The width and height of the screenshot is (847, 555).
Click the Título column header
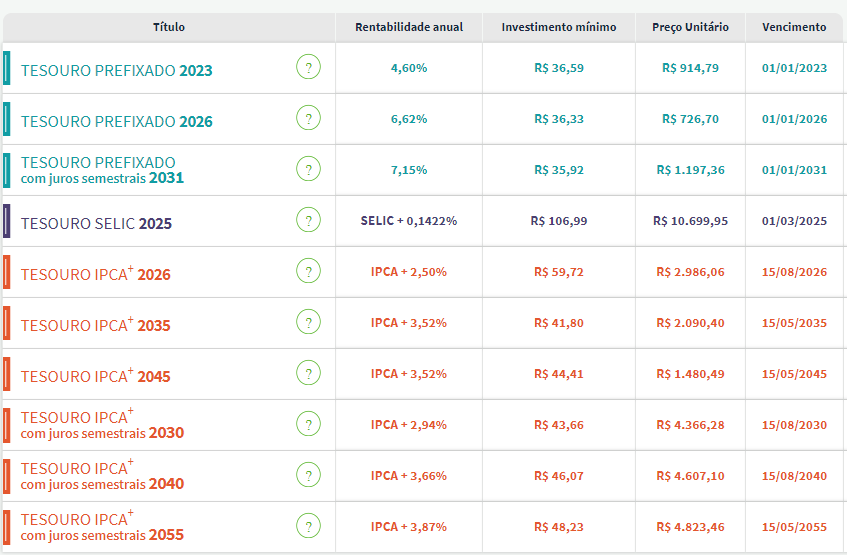(169, 27)
